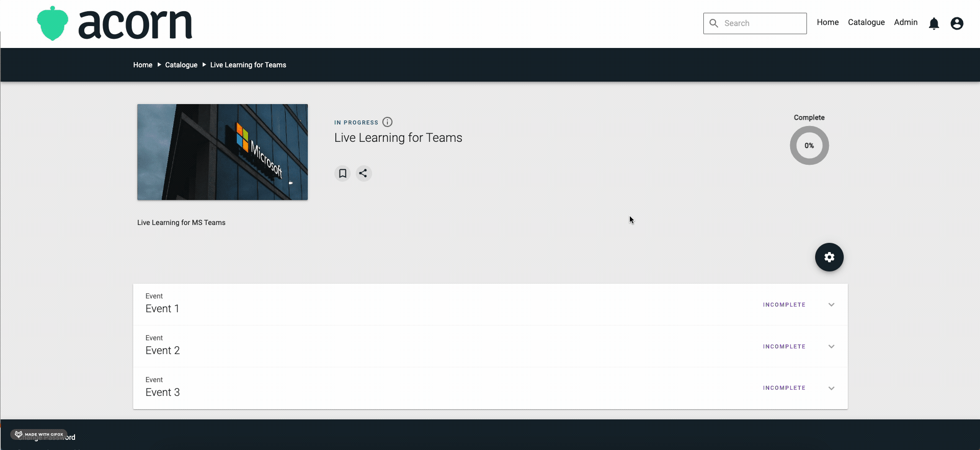Click Live Learning for Teams breadcrumb
Viewport: 980px width, 450px height.
point(248,65)
